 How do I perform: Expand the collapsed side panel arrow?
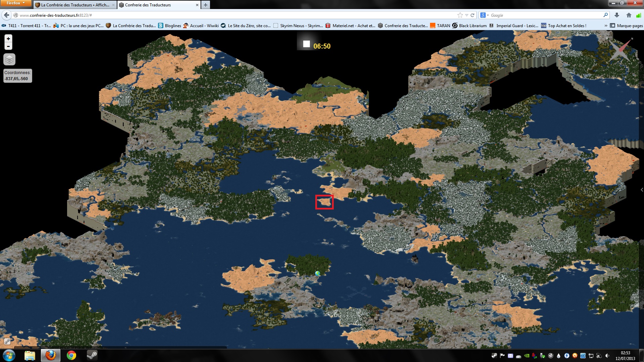pyautogui.click(x=642, y=190)
